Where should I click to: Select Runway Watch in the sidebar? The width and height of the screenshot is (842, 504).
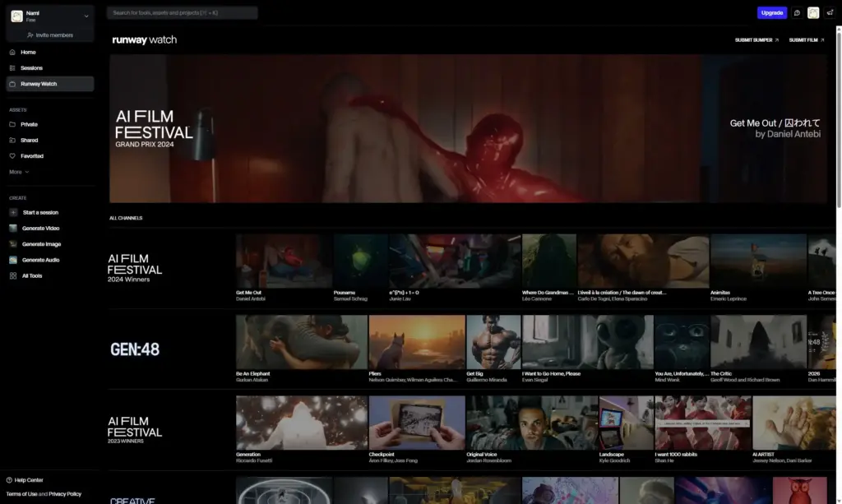click(50, 84)
